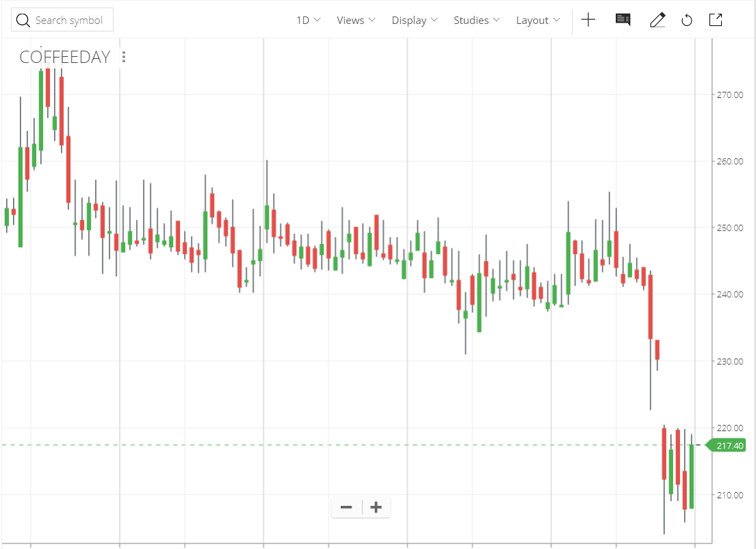This screenshot has width=756, height=549.
Task: Expand the 1D interval dropdown
Action: [308, 21]
